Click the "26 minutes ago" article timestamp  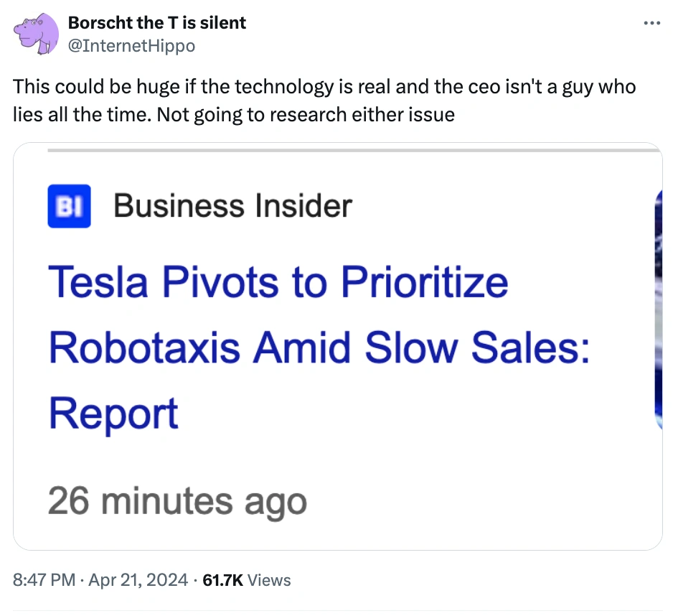coord(177,500)
